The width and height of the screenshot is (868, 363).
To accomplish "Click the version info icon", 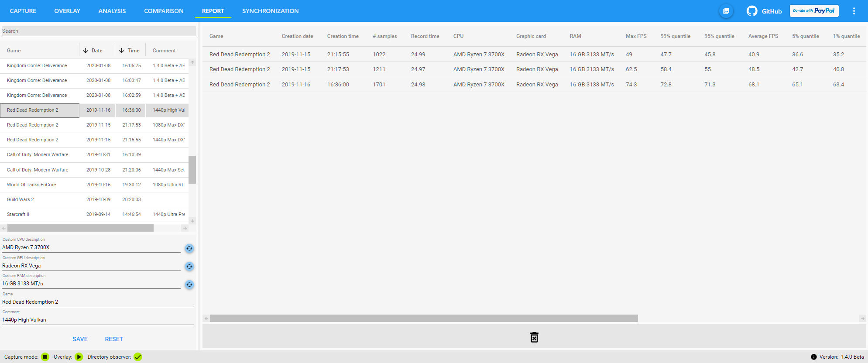I will [814, 357].
